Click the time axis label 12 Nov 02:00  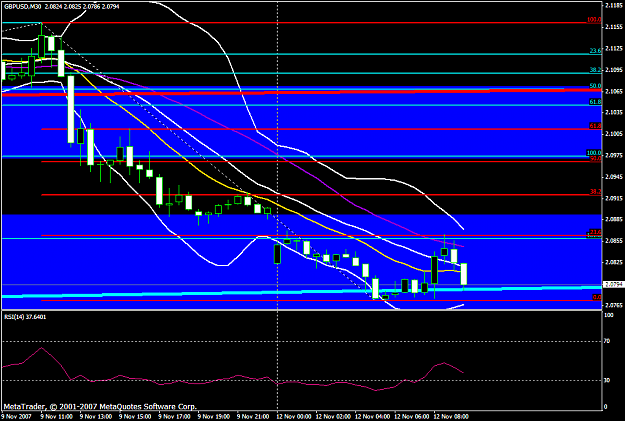tap(334, 417)
